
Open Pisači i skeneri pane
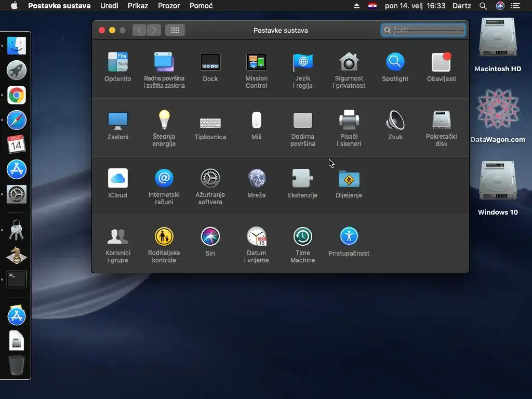coord(349,129)
